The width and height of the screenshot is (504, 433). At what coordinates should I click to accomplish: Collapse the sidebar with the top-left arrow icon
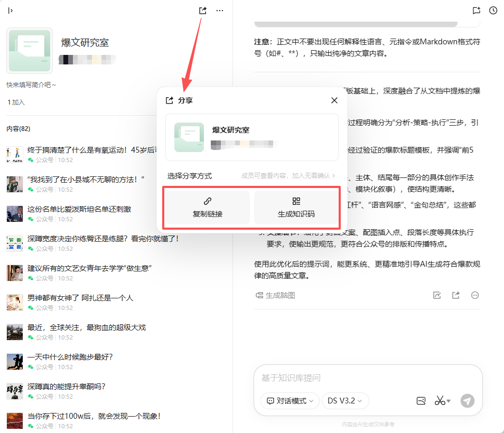[x=11, y=11]
